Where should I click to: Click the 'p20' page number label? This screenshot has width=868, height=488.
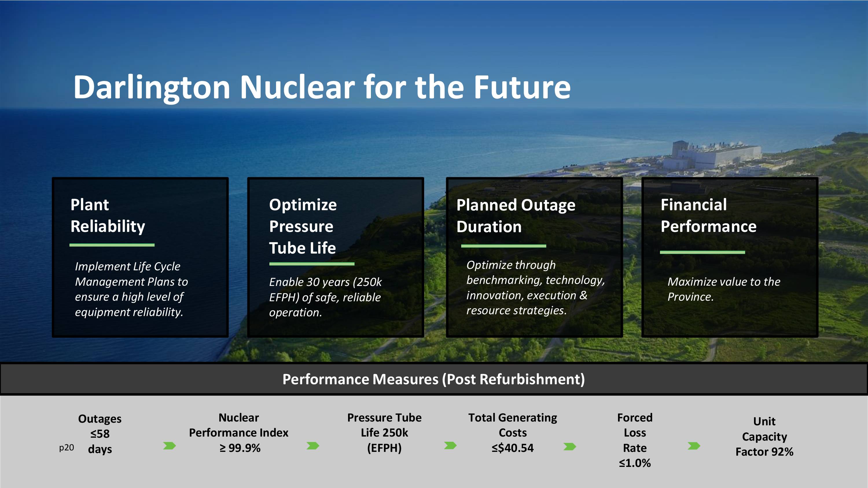click(x=66, y=448)
